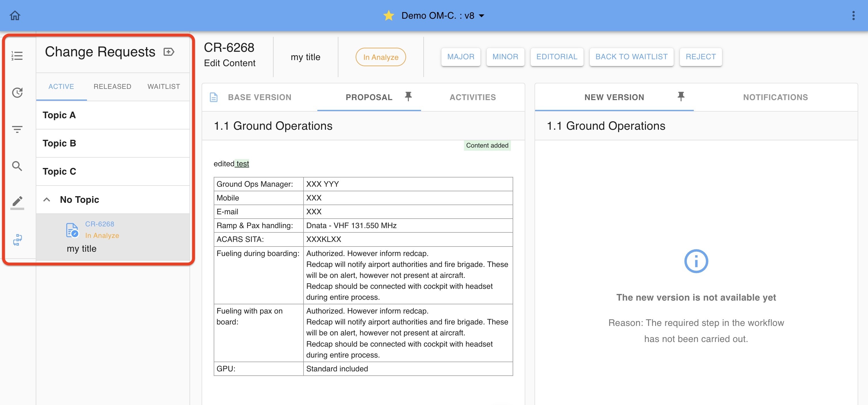
Task: Click the filter lines sidebar icon
Action: 17,129
